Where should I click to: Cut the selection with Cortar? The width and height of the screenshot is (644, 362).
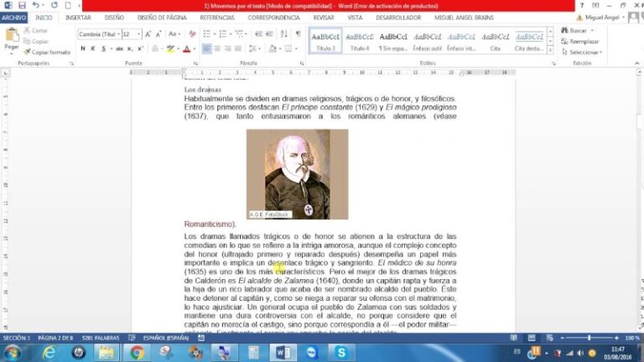pyautogui.click(x=35, y=31)
